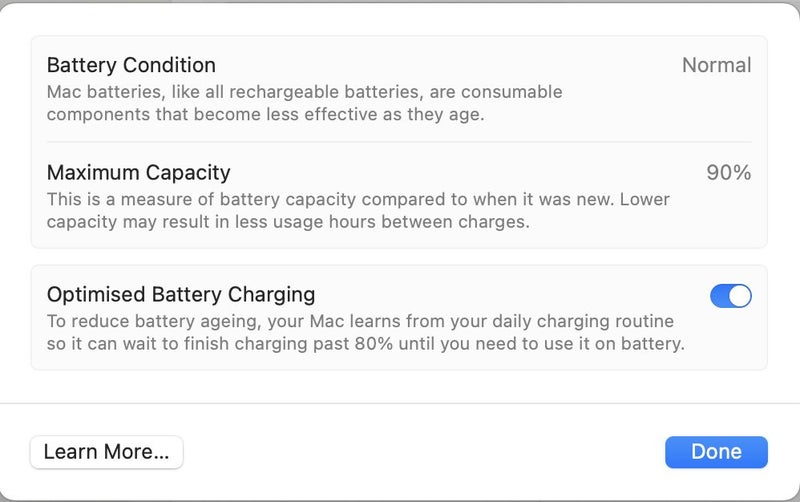Screen dimensions: 800x502
Task: Click the word 'Lower' in capacity description
Action: pos(644,199)
